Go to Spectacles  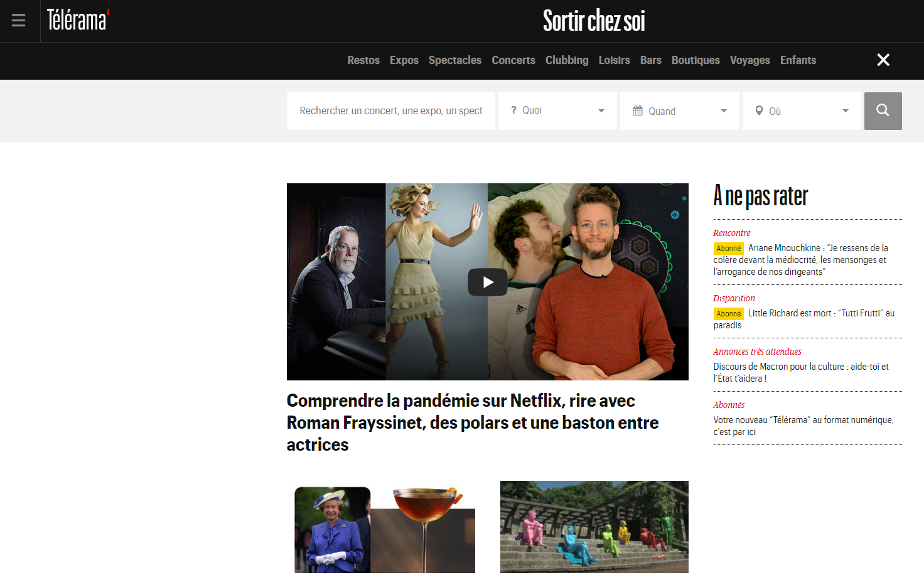click(454, 60)
